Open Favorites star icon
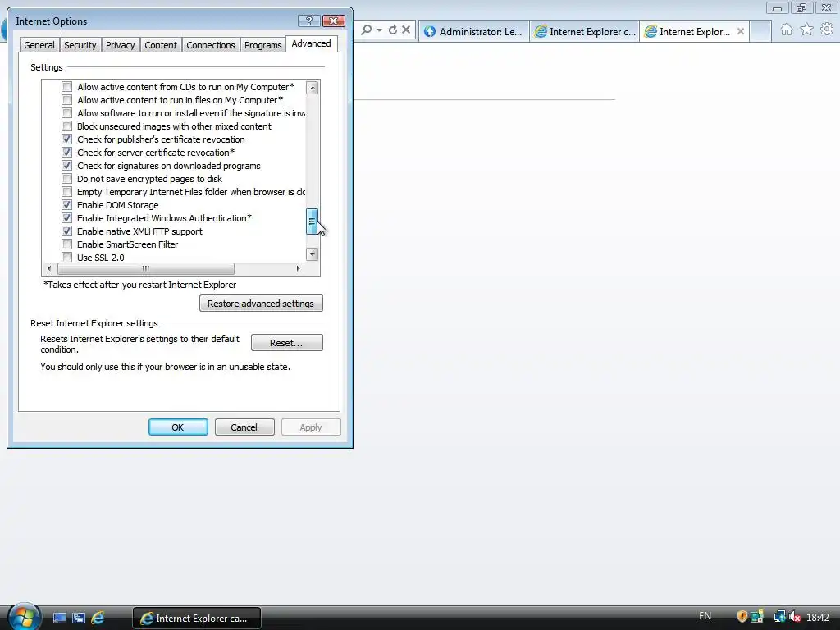This screenshot has height=630, width=840. (806, 30)
